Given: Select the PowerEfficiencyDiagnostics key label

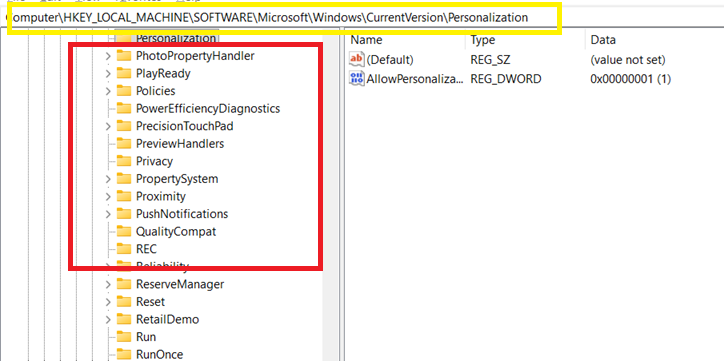Looking at the screenshot, I should [x=208, y=108].
